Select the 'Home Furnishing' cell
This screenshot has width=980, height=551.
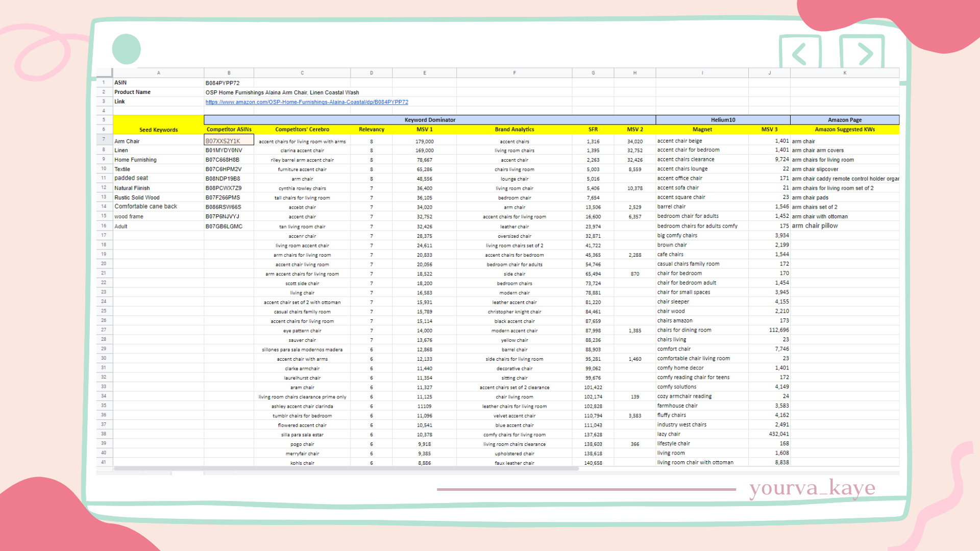click(159, 160)
